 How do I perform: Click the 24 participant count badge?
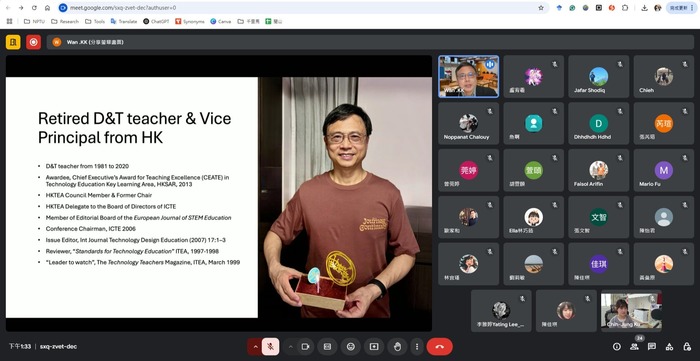(639, 338)
